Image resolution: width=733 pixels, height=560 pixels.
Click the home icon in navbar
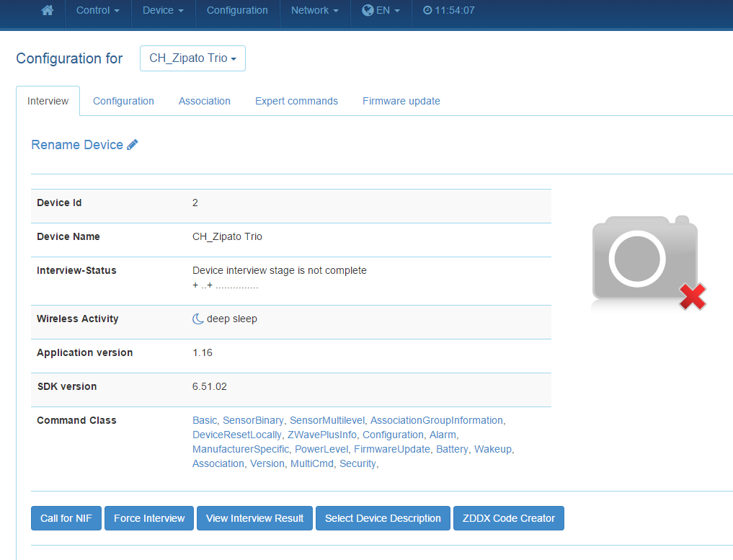coord(48,11)
